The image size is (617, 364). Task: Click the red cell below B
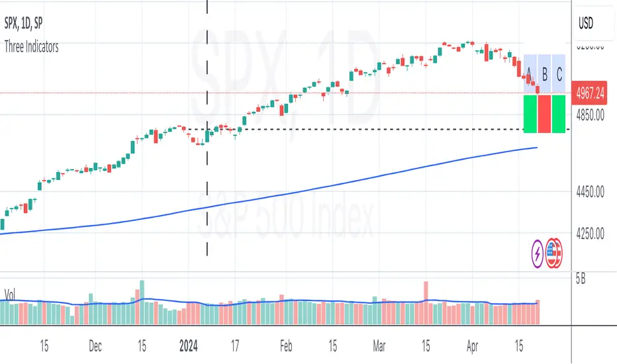coord(544,114)
